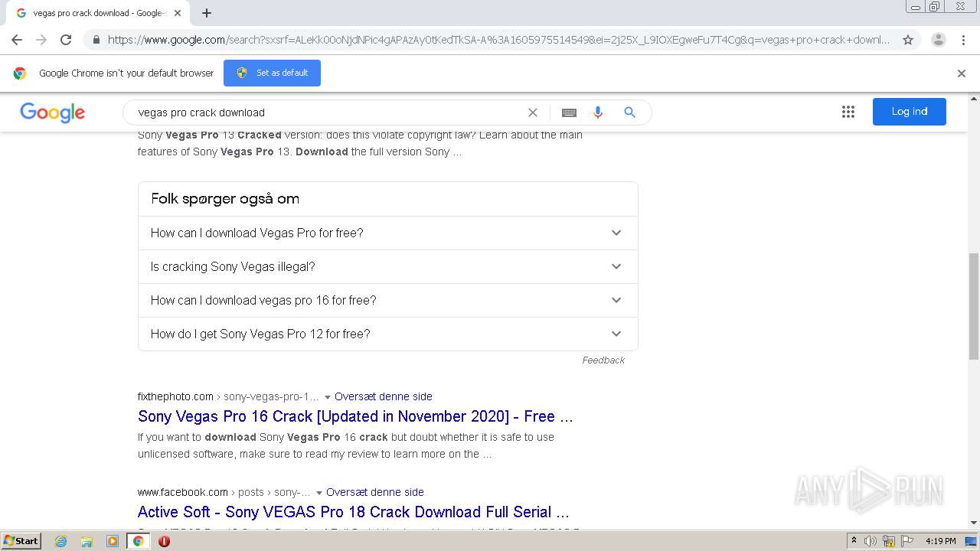Click 'Oversæt denne side' for fixthephoto result
The width and height of the screenshot is (980, 551).
[384, 396]
